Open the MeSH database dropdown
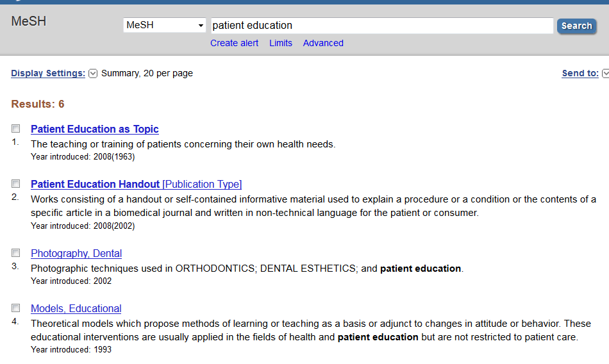The width and height of the screenshot is (609, 364). pyautogui.click(x=164, y=25)
